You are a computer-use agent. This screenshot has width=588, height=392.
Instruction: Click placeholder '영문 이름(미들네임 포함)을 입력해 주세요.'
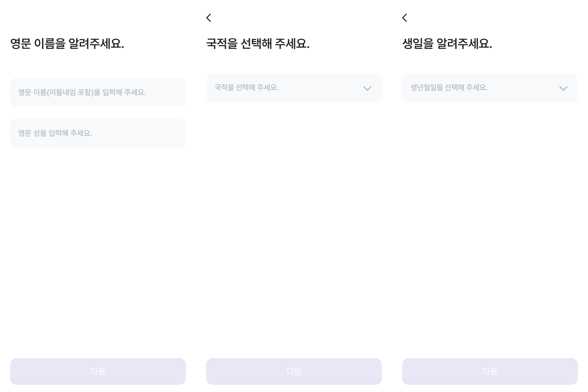coord(82,92)
